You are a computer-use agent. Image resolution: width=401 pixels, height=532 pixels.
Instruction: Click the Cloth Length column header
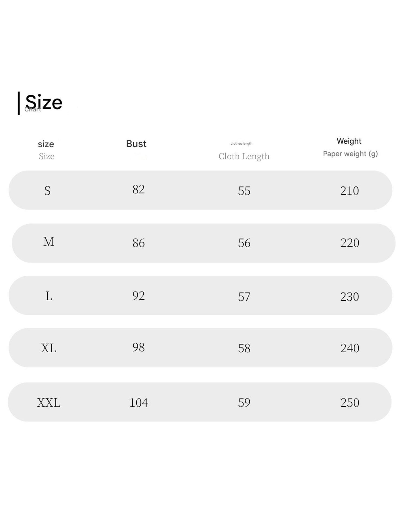[x=244, y=156]
